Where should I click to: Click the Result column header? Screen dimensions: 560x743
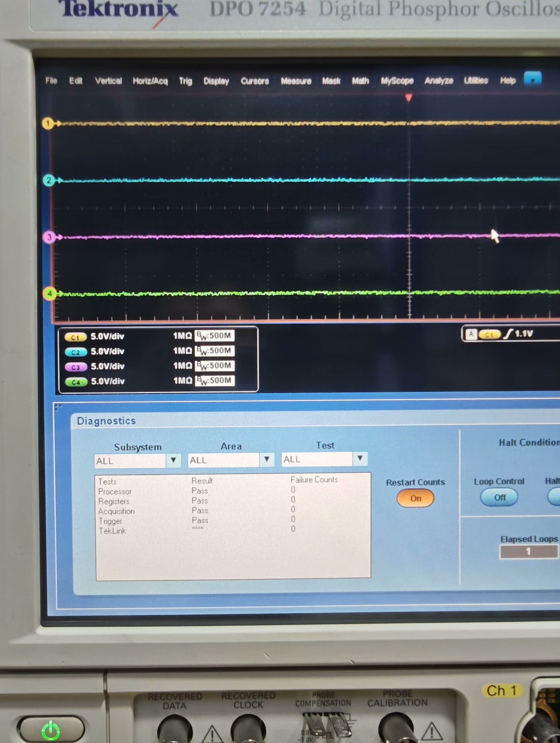(x=202, y=481)
